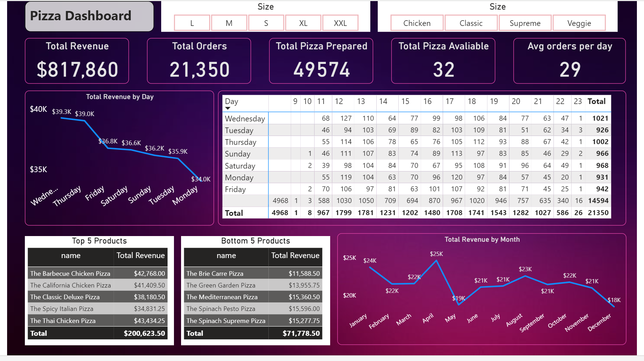Select the Classic category slicer
This screenshot has width=644, height=361.
(x=471, y=23)
